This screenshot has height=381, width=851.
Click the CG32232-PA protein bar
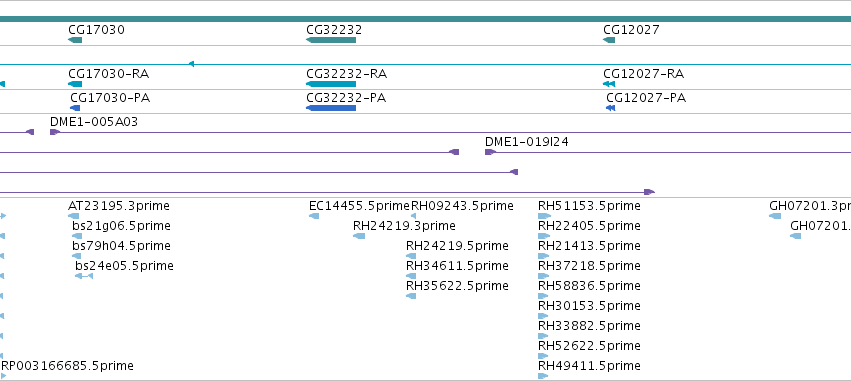331,108
